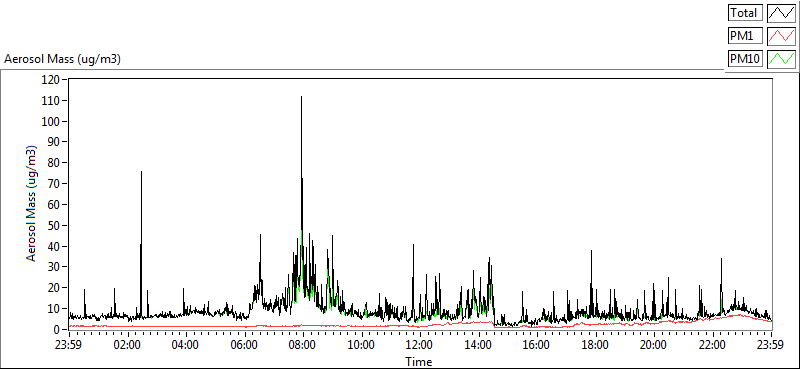Click the 18:00 time tick label
Viewport: 800px width, 369px height.
pyautogui.click(x=595, y=344)
